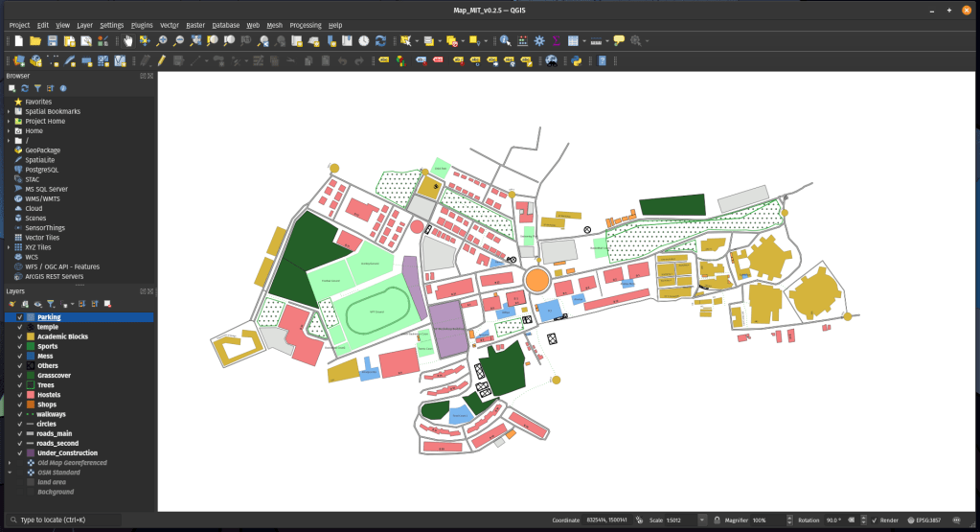Click the Sports layer green color swatch

point(31,346)
